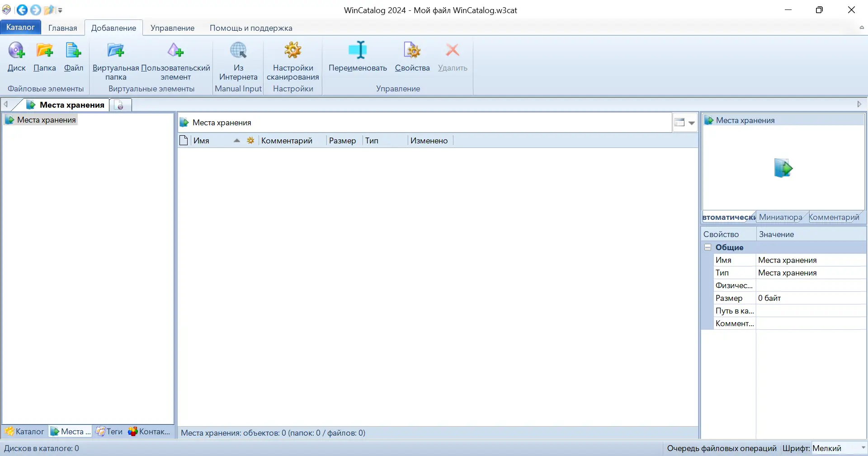The width and height of the screenshot is (868, 456).
Task: Click the forward arrow in quick access toolbar
Action: (x=36, y=9)
